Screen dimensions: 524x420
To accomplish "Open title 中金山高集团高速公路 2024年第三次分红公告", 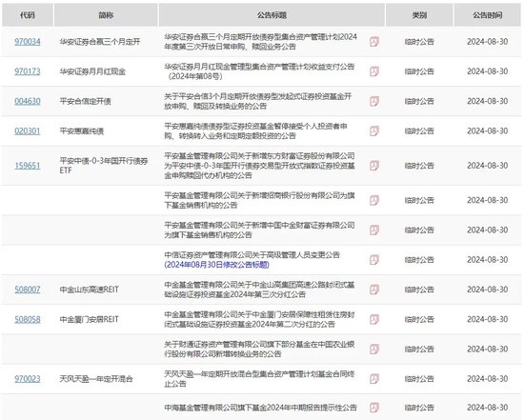I will click(x=259, y=290).
